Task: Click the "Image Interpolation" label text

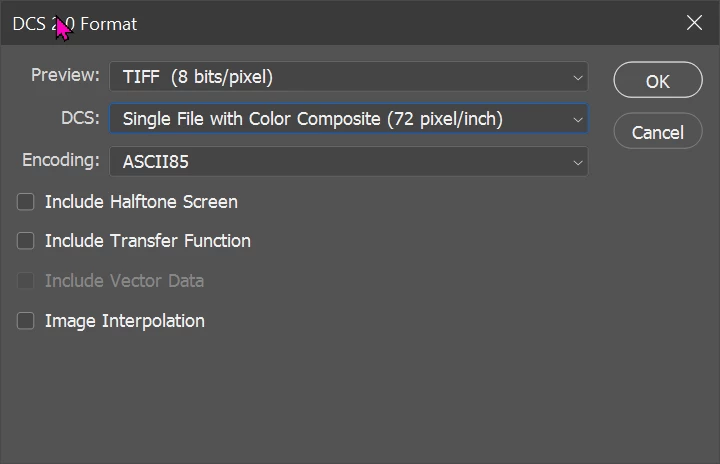Action: [x=125, y=321]
